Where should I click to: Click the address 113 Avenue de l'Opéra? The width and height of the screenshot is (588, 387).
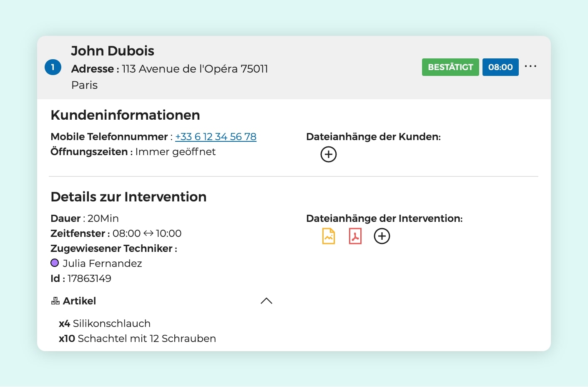(195, 69)
